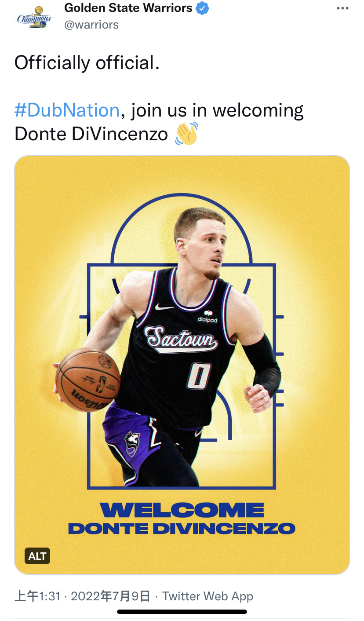Click the date 2022年7月9日
Image resolution: width=364 pixels, height=621 pixels.
click(x=111, y=596)
